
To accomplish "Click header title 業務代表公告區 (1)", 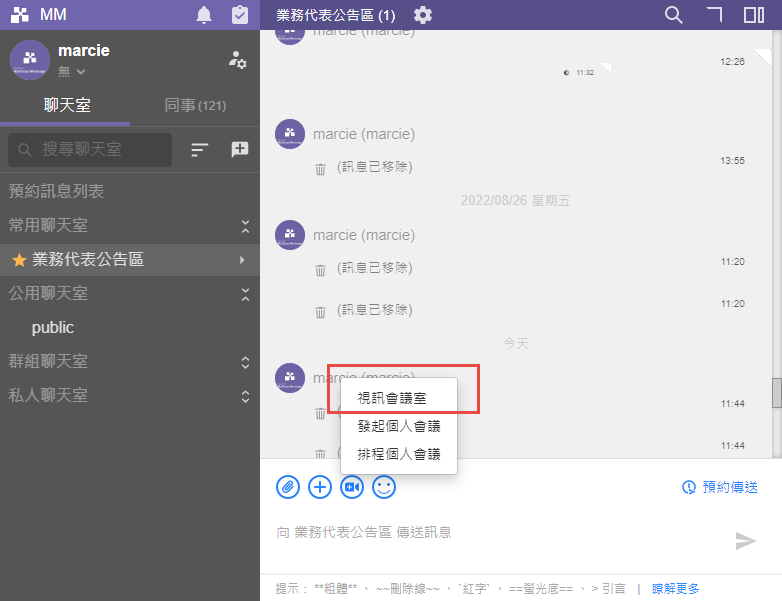I will click(x=336, y=15).
